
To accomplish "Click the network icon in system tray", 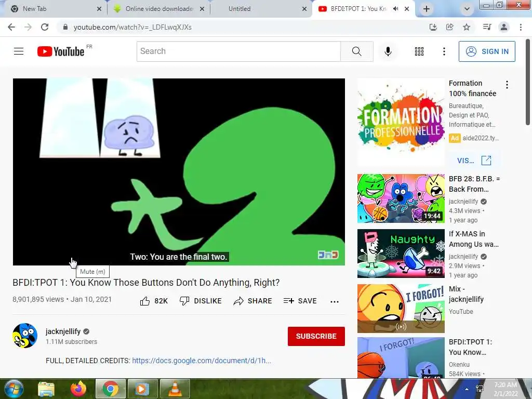I will coord(480,389).
